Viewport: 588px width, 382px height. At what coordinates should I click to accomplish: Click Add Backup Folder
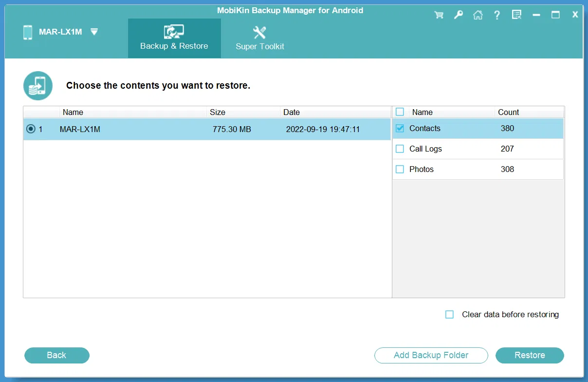click(x=431, y=355)
